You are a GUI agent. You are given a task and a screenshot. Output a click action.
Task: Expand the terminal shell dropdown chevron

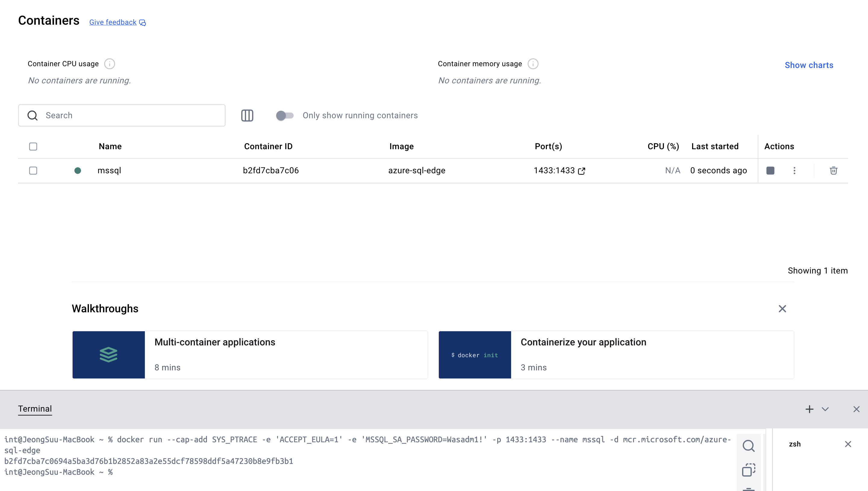[825, 409]
